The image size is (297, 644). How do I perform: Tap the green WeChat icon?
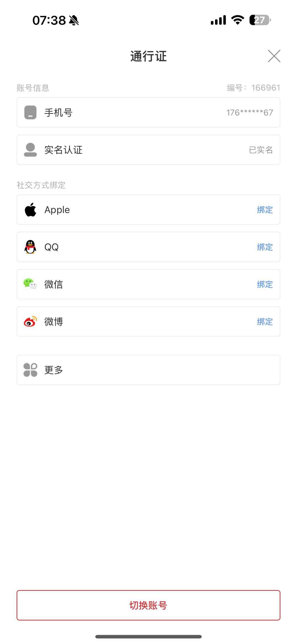point(30,284)
